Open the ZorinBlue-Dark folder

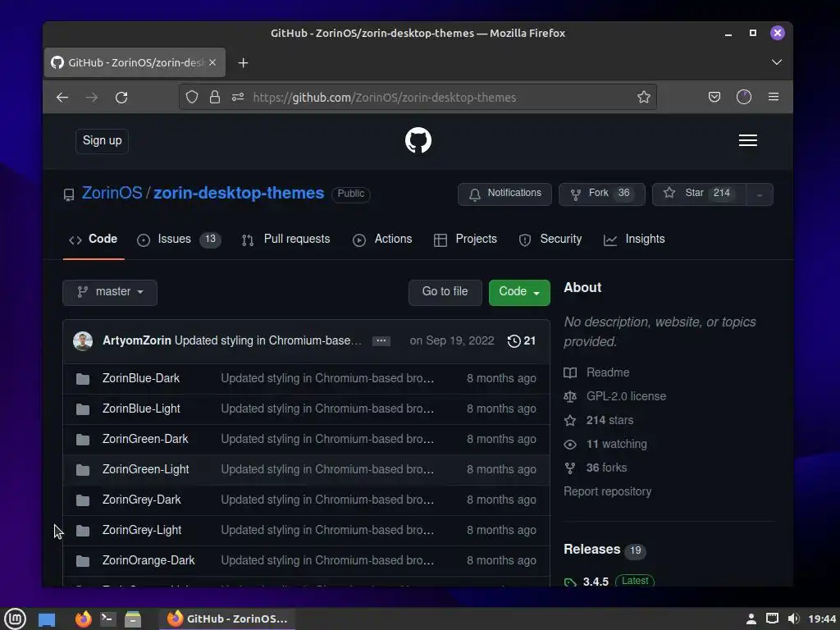click(141, 378)
